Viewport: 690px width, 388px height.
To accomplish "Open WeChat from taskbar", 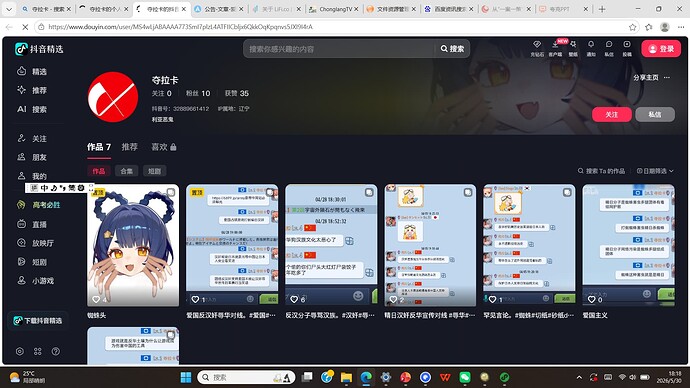I will tap(465, 377).
